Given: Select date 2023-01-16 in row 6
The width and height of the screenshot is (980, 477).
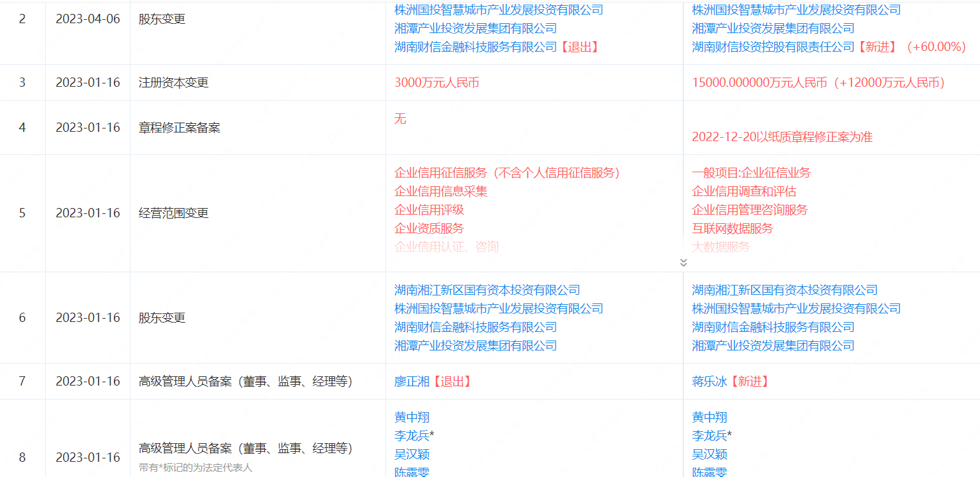Looking at the screenshot, I should (88, 318).
